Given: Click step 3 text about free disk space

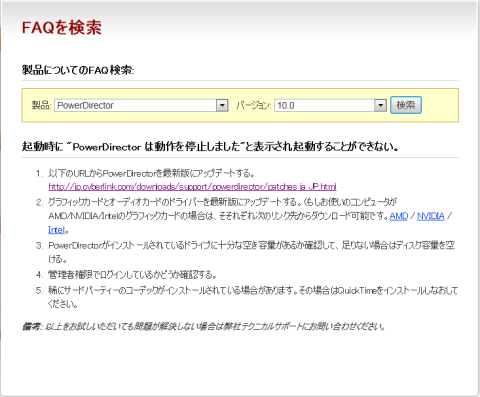Looking at the screenshot, I should tap(251, 252).
